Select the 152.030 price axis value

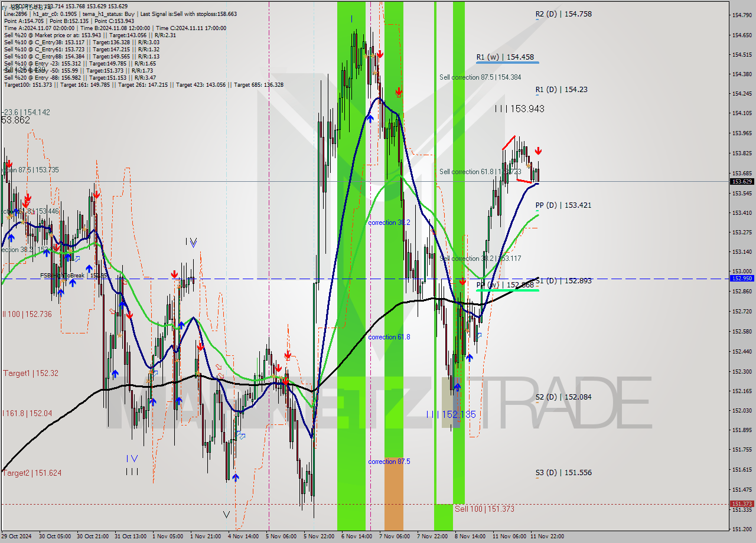tap(742, 410)
